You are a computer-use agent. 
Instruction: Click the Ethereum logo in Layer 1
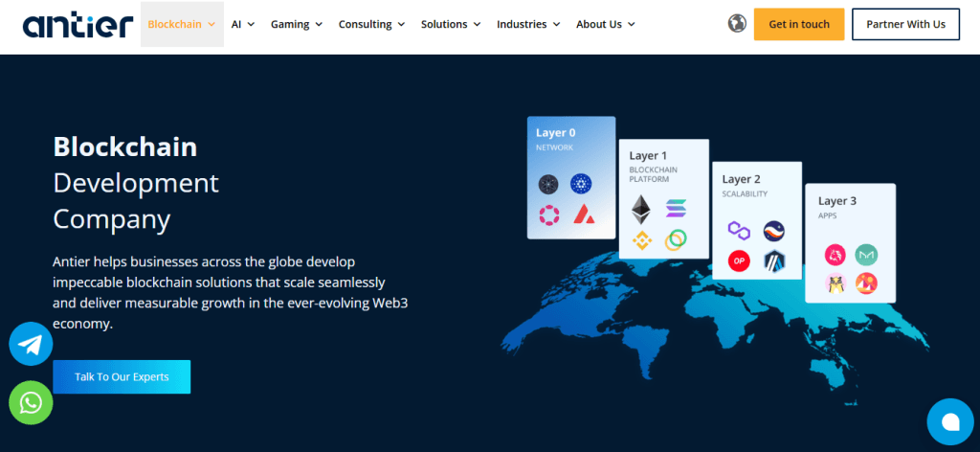click(x=640, y=208)
